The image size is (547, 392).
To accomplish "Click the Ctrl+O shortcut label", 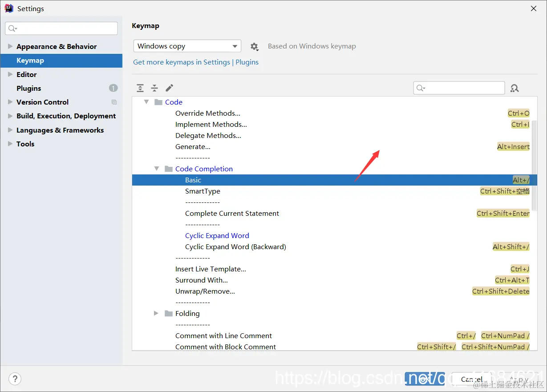I will (x=519, y=113).
